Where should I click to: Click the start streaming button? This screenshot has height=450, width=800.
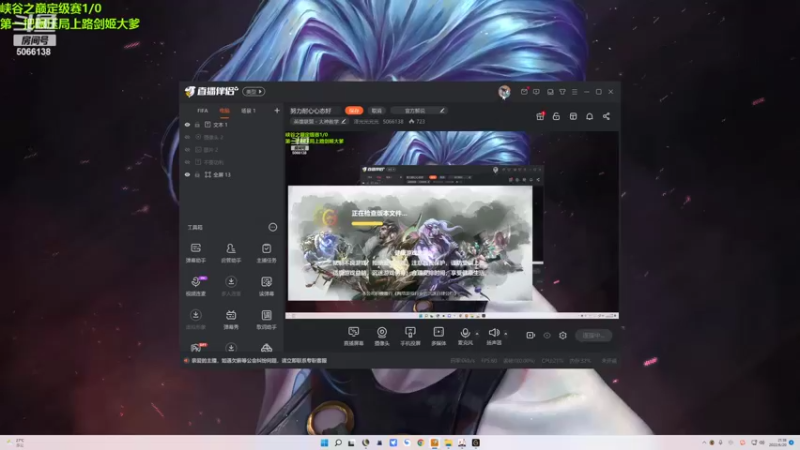(x=593, y=335)
